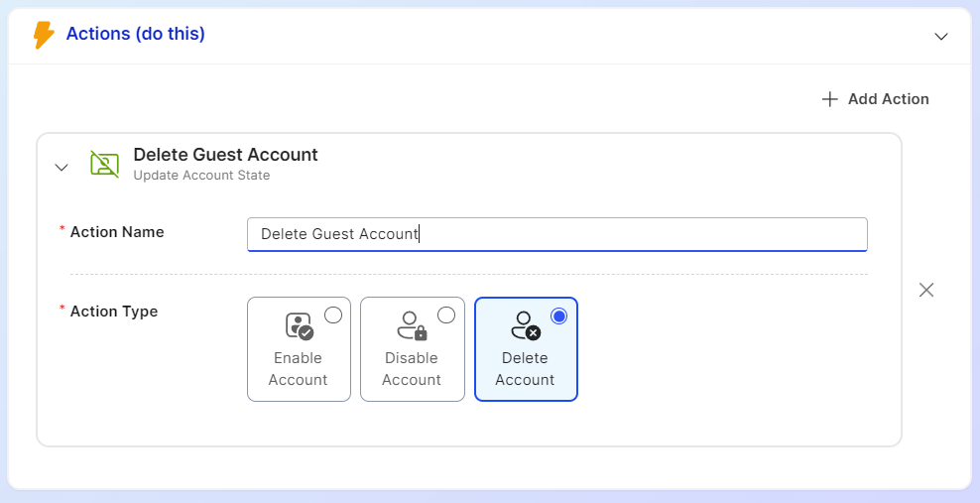Click the Disable Account card label text
980x503 pixels.
click(x=412, y=369)
